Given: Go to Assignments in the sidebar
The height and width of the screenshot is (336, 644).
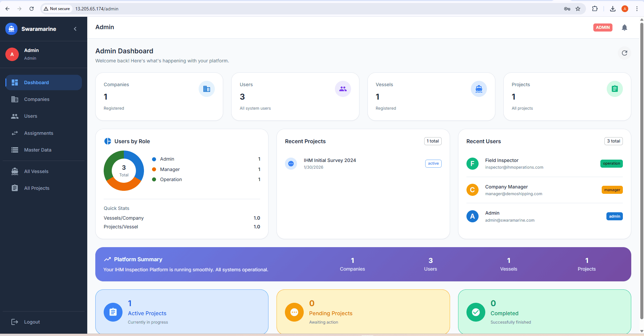Looking at the screenshot, I should coord(39,133).
